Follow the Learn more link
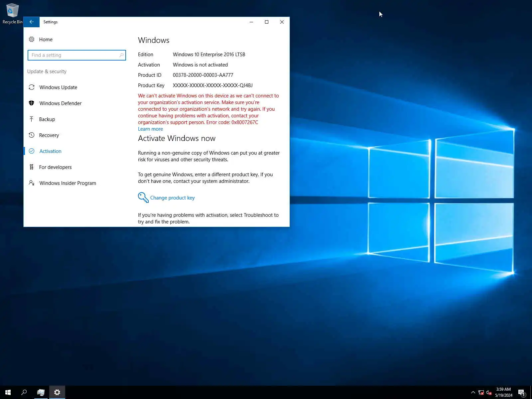532x399 pixels. (150, 129)
